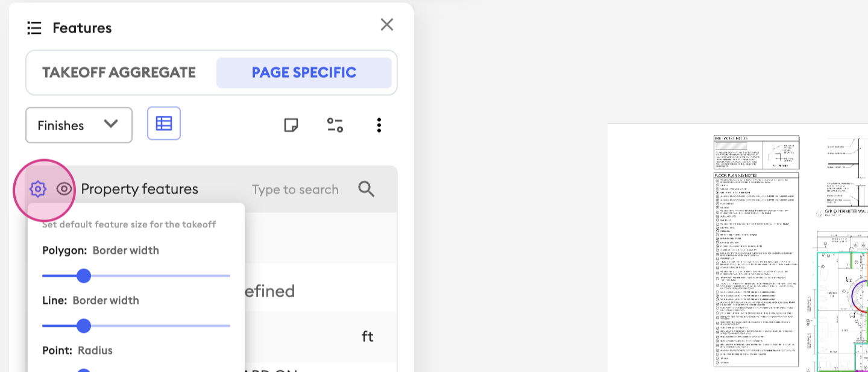Click the Polygon border width slider handle
The width and height of the screenshot is (868, 372).
[84, 276]
